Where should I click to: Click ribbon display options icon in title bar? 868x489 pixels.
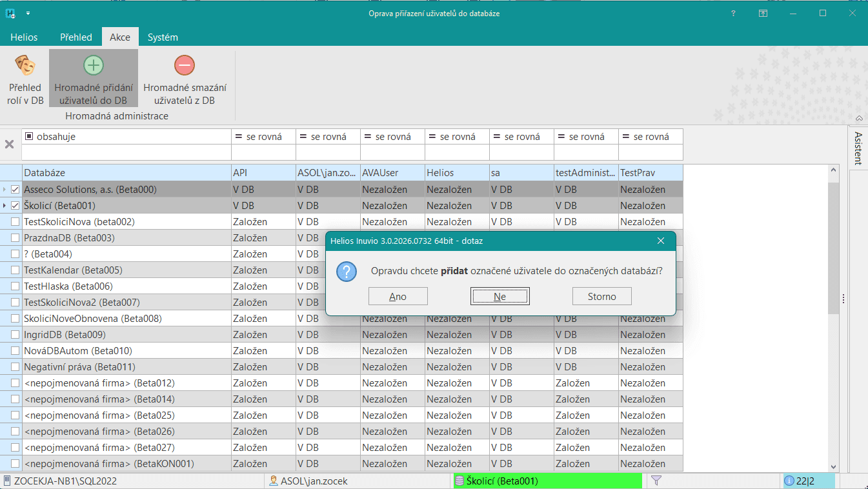pos(763,13)
